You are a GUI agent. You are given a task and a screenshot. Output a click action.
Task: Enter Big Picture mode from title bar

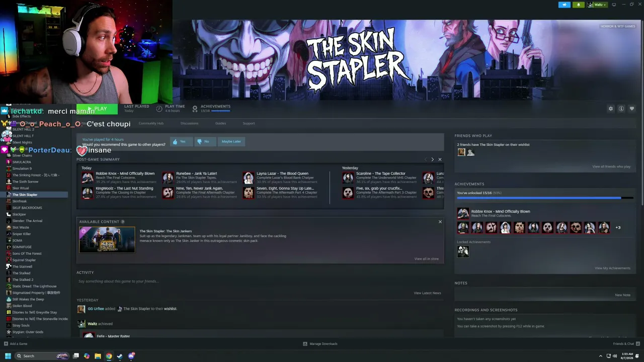coord(614,5)
